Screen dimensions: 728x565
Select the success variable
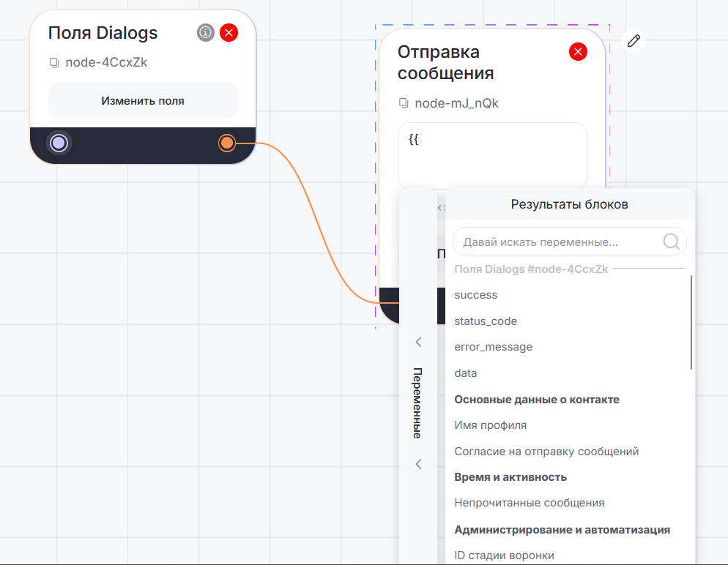pos(476,295)
